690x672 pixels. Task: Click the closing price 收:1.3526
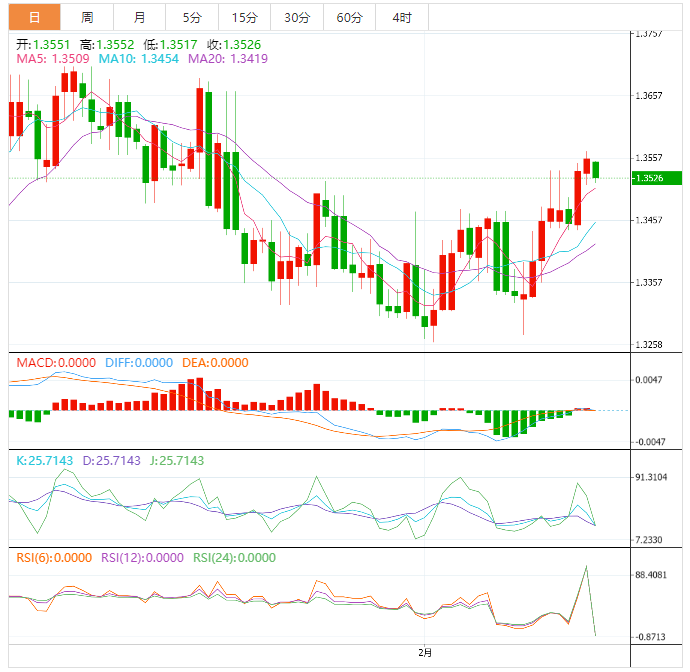point(234,44)
